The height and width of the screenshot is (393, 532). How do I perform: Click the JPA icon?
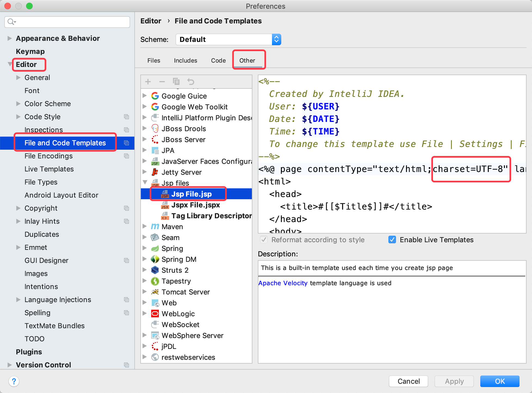coord(155,150)
